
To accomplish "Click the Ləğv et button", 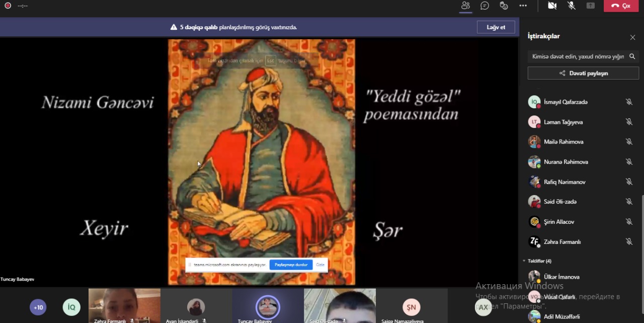I will click(x=496, y=27).
